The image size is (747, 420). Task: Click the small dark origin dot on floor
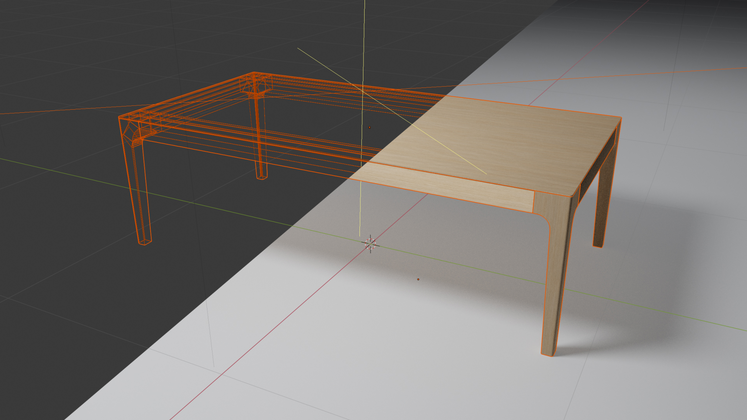click(x=418, y=279)
